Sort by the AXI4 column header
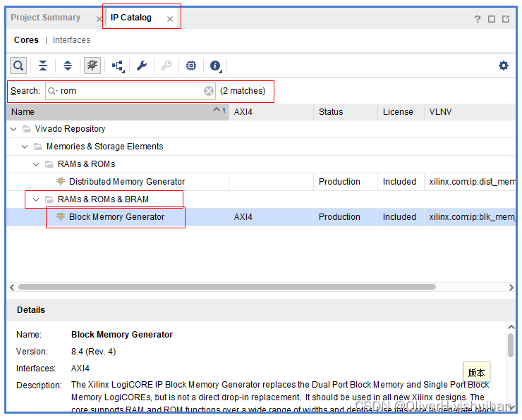 tap(271, 112)
